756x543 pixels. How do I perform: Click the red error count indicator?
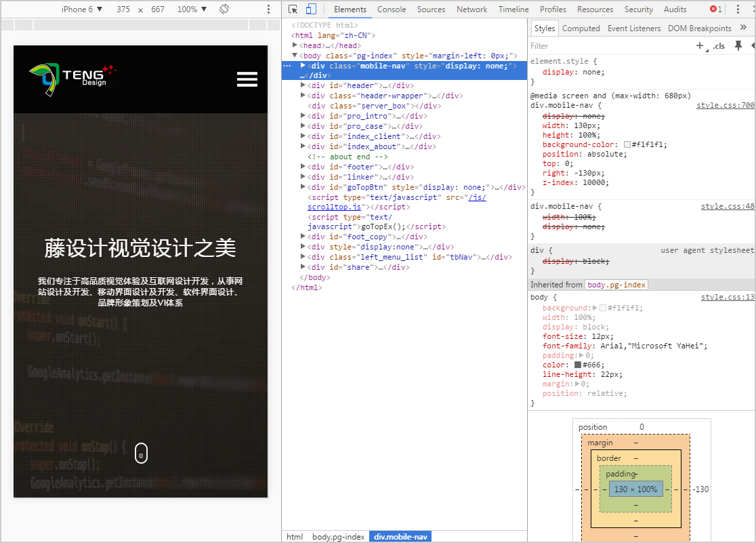coord(716,9)
